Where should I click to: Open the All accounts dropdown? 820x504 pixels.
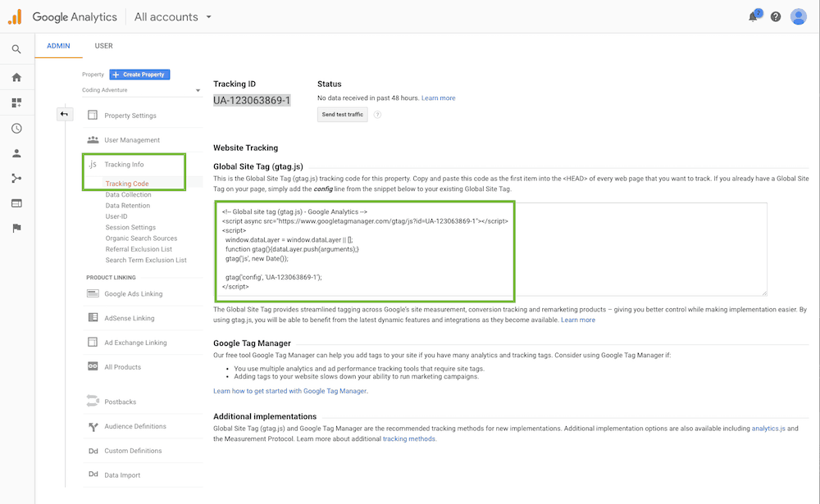point(172,16)
